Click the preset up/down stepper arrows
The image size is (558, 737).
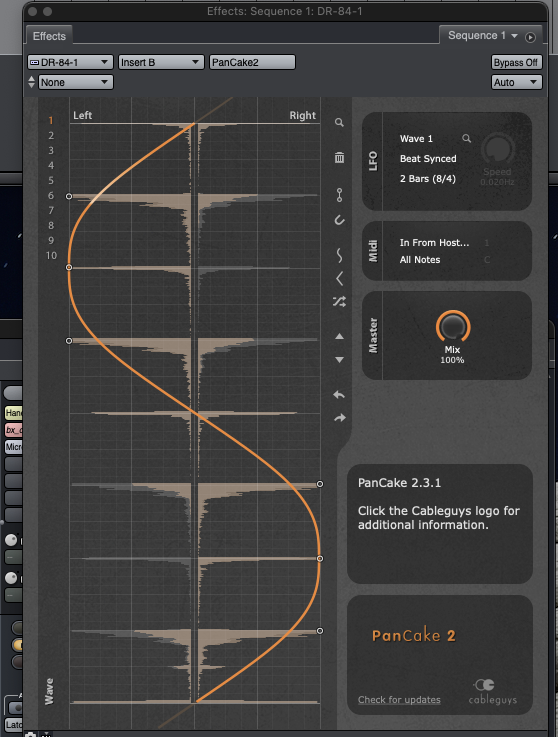pyautogui.click(x=31, y=82)
